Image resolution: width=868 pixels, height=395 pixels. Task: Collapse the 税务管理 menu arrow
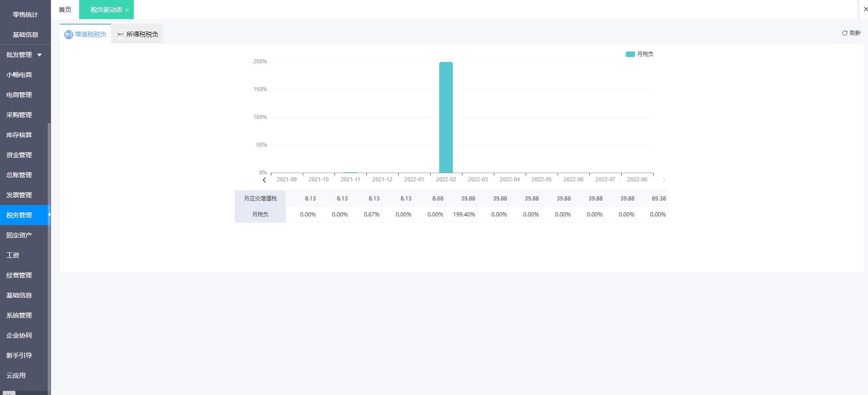pyautogui.click(x=49, y=215)
